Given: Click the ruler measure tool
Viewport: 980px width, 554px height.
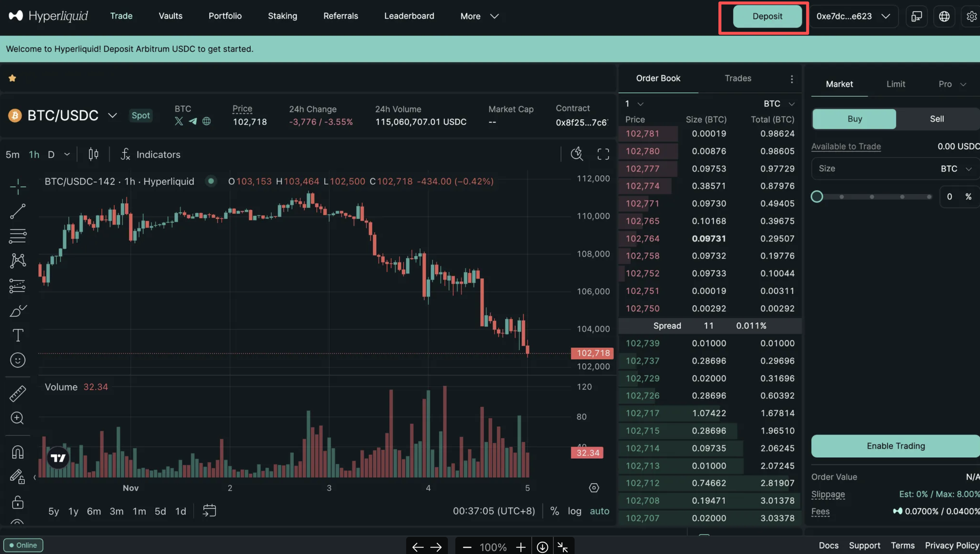Looking at the screenshot, I should click(x=18, y=394).
